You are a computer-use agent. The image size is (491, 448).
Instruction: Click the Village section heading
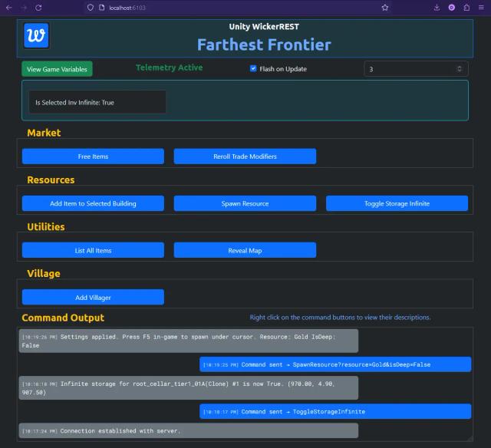pyautogui.click(x=44, y=274)
